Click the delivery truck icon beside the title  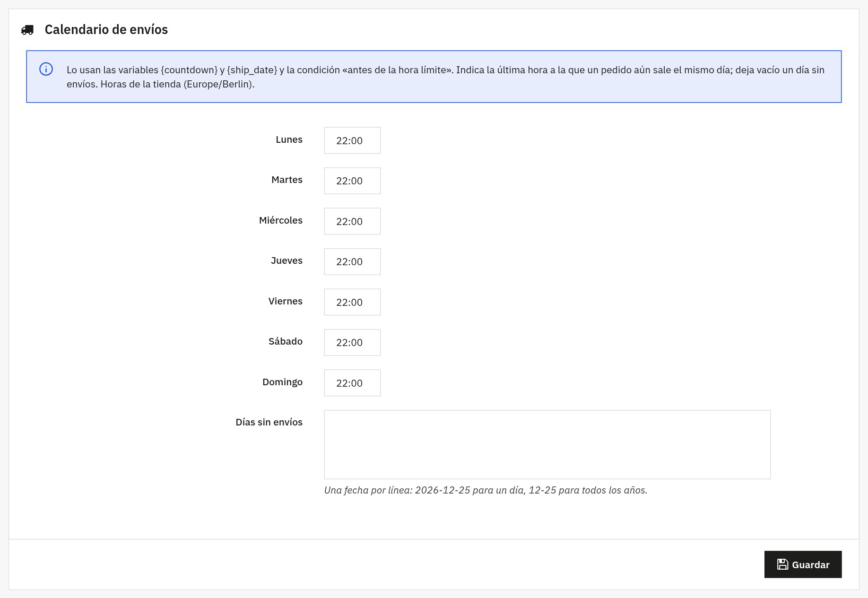point(27,30)
